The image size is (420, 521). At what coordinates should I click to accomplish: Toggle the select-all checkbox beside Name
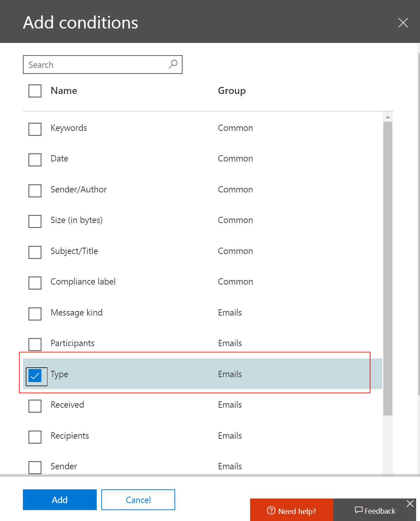(x=35, y=91)
